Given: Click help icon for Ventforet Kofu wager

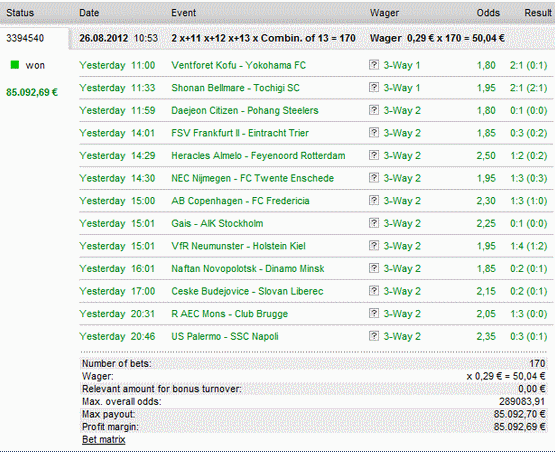Looking at the screenshot, I should click(x=374, y=65).
